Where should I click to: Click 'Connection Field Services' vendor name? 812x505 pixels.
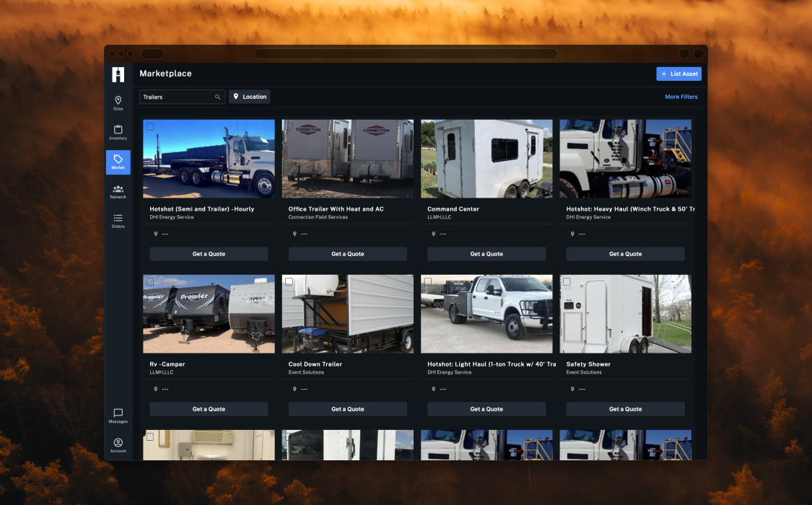[318, 217]
